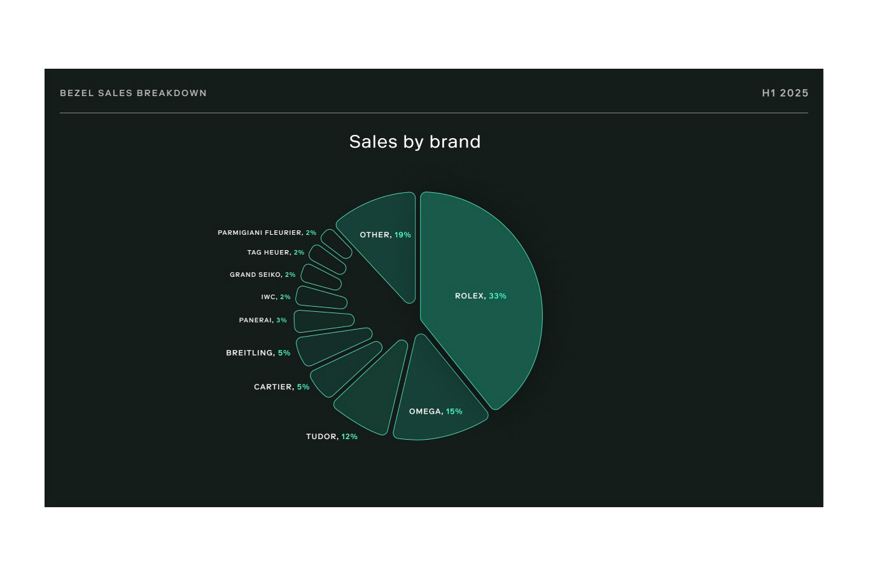Click the 'IWC, 2%' text label
This screenshot has width=882, height=588.
coord(276,297)
